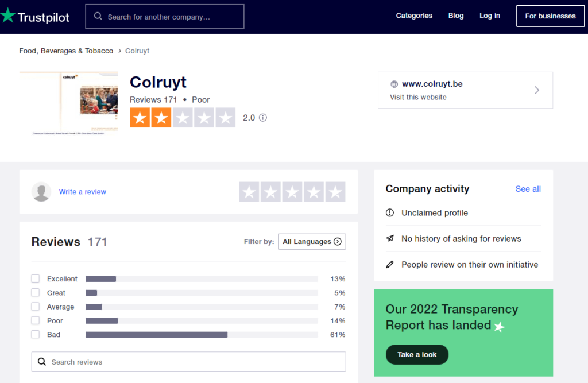
Task: Click the first orange star in Colruyt rating
Action: [x=140, y=118]
